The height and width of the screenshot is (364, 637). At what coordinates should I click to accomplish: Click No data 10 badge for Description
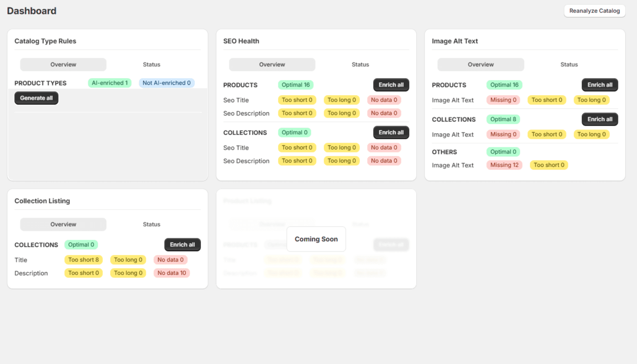(x=172, y=273)
